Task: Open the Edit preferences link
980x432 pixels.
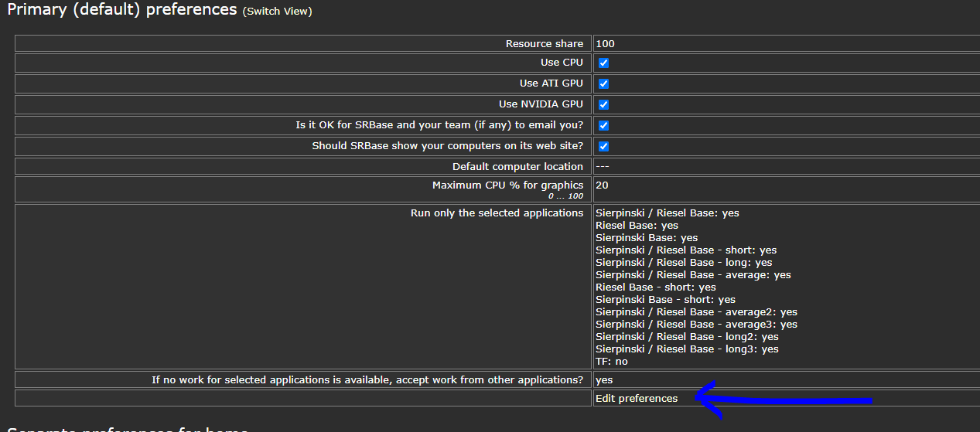Action: 636,399
